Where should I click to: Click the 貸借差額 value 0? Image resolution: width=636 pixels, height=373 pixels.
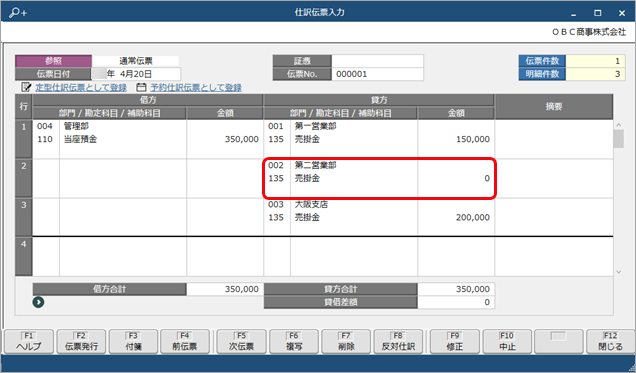(456, 302)
